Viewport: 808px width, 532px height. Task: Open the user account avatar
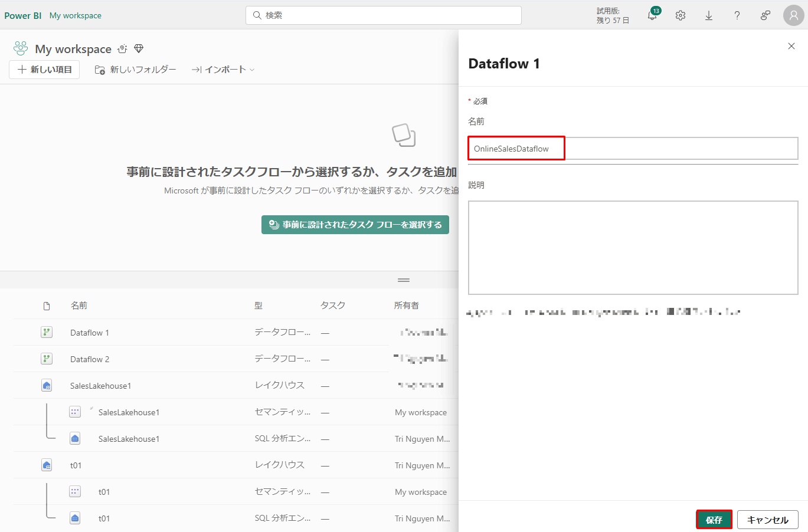(794, 16)
